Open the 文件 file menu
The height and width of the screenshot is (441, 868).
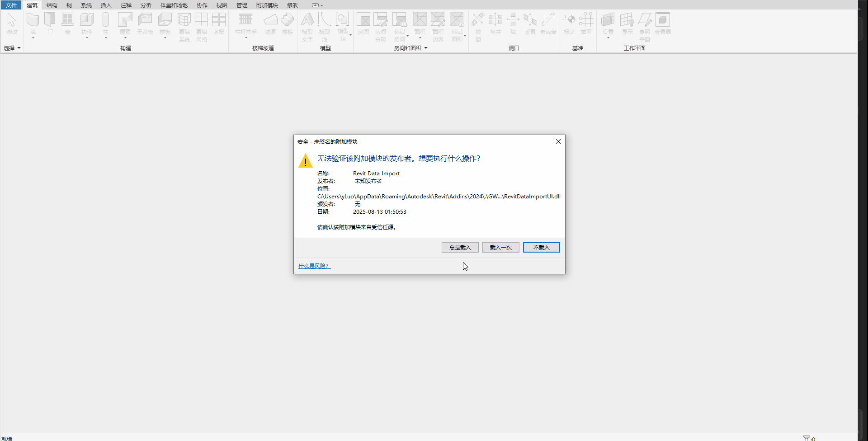[11, 5]
